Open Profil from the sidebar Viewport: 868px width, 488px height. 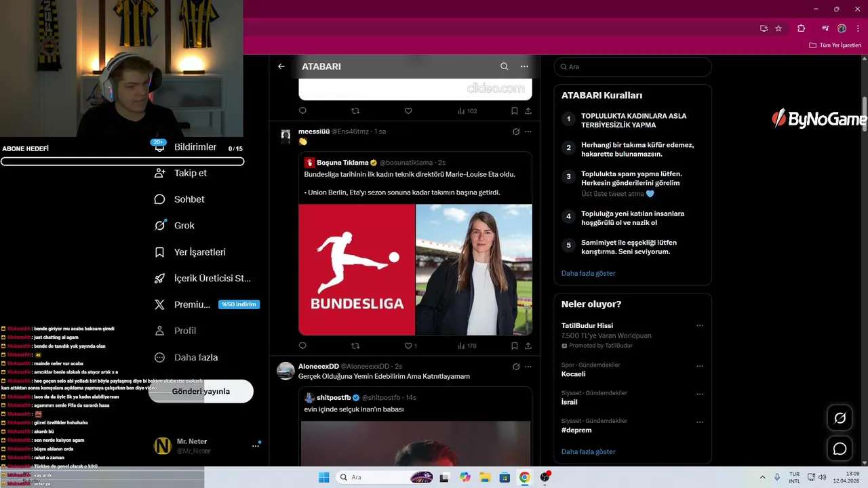(x=176, y=331)
